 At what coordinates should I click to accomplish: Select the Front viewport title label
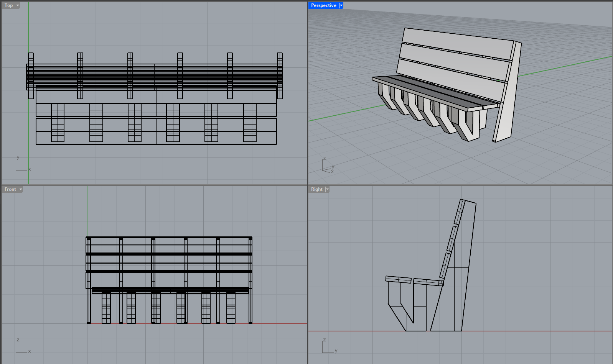click(10, 189)
